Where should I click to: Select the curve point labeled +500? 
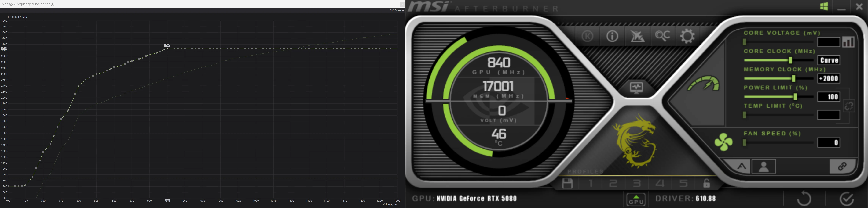167,48
